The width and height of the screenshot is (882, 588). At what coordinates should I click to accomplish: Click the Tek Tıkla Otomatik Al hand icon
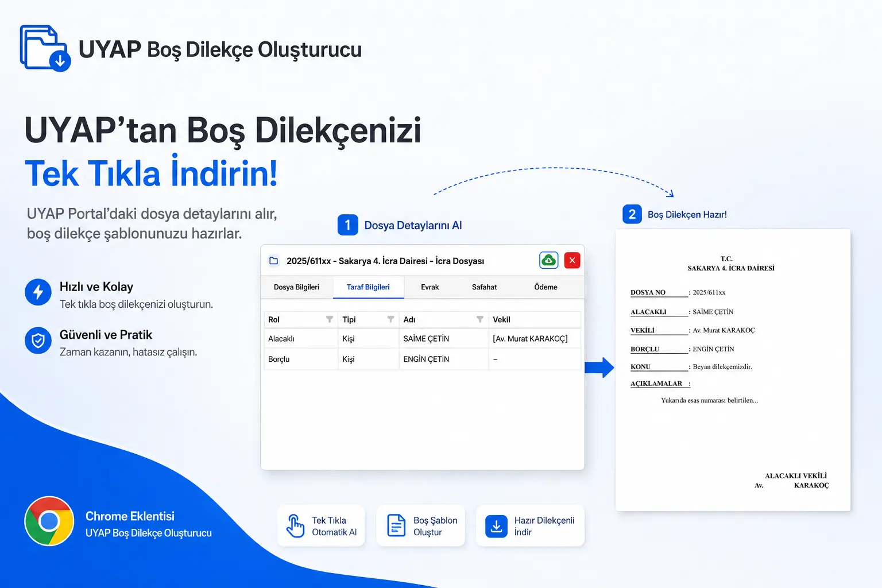click(295, 525)
